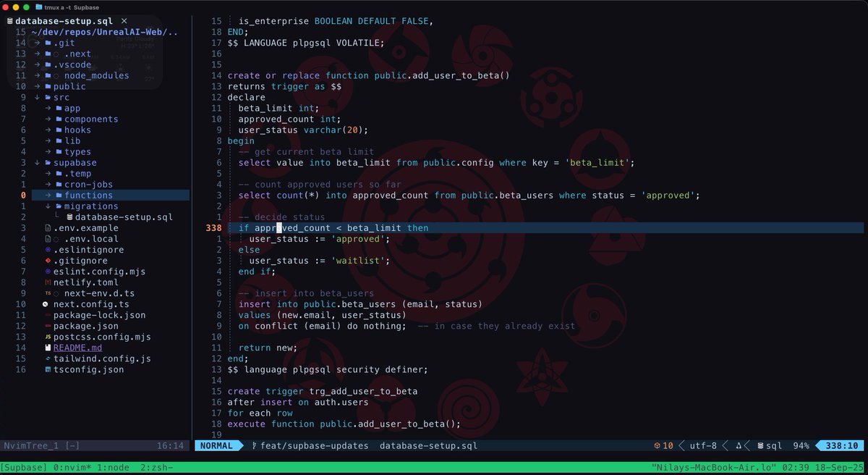The width and height of the screenshot is (868, 475).
Task: Click the JS icon beside postcss.config.mjs
Action: click(48, 337)
